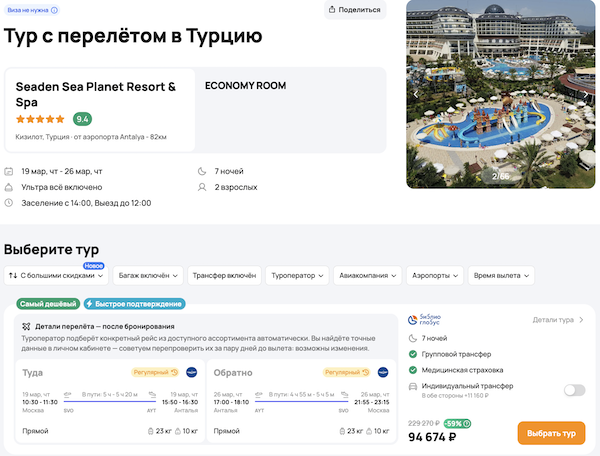Enable the Индивидуальный трансфер switch
The height and width of the screenshot is (456, 600).
(574, 390)
